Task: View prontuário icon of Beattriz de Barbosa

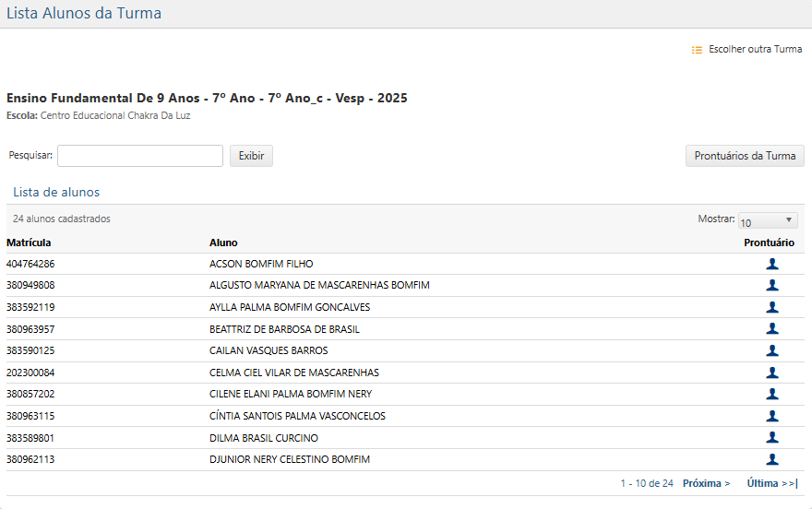Action: [772, 329]
